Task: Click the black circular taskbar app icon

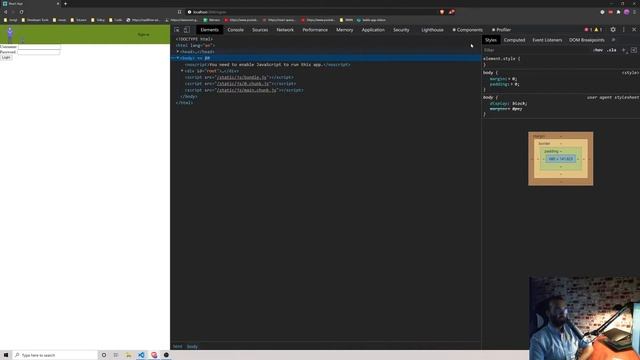Action: click(166, 355)
